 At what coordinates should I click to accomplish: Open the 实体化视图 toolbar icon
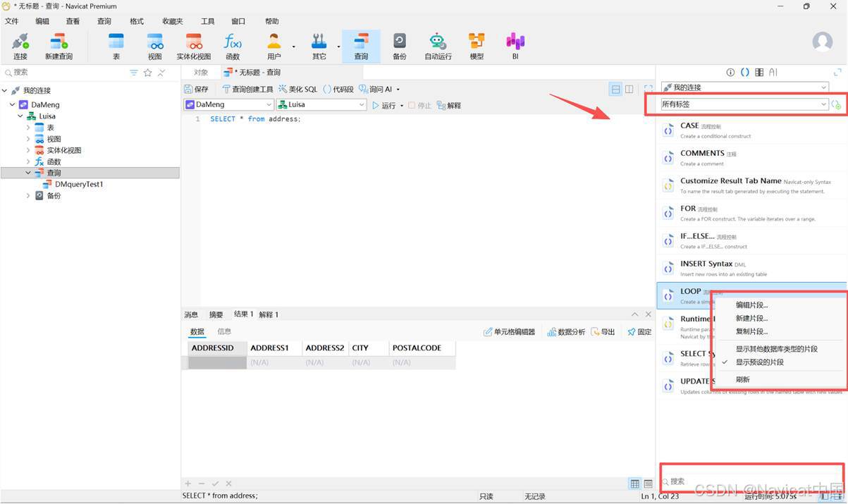tap(194, 47)
